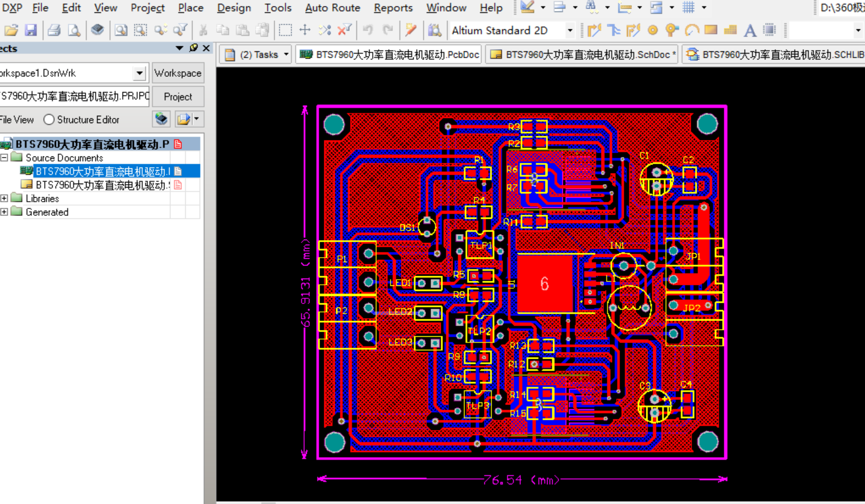
Task: Start interactive differential pair routing
Action: 614,30
